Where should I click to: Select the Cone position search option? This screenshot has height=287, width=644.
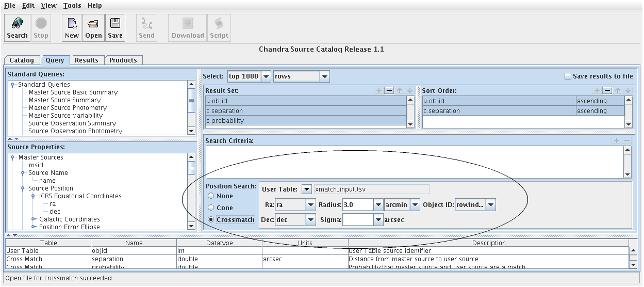tap(211, 208)
